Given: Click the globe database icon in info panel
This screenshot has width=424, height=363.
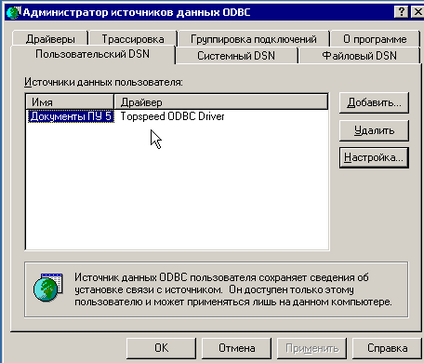Looking at the screenshot, I should (48, 287).
